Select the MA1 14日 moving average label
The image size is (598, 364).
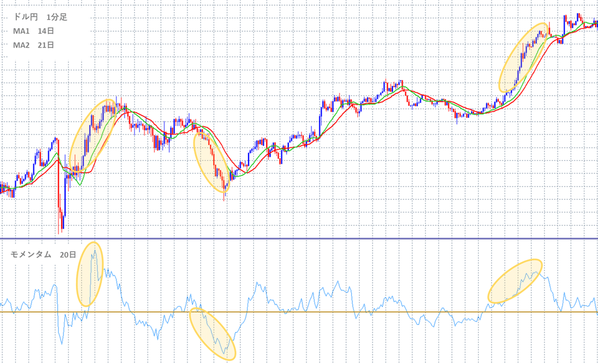click(33, 31)
